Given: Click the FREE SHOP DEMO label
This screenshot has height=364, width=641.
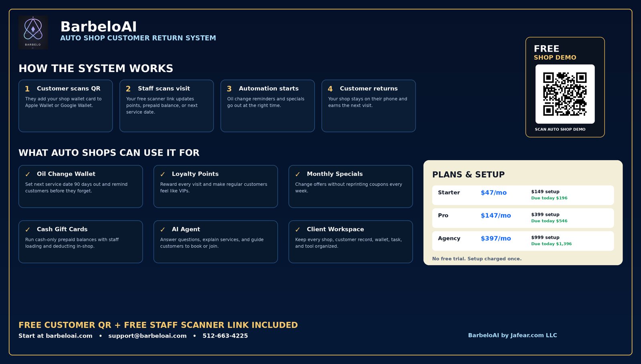Looking at the screenshot, I should 555,52.
